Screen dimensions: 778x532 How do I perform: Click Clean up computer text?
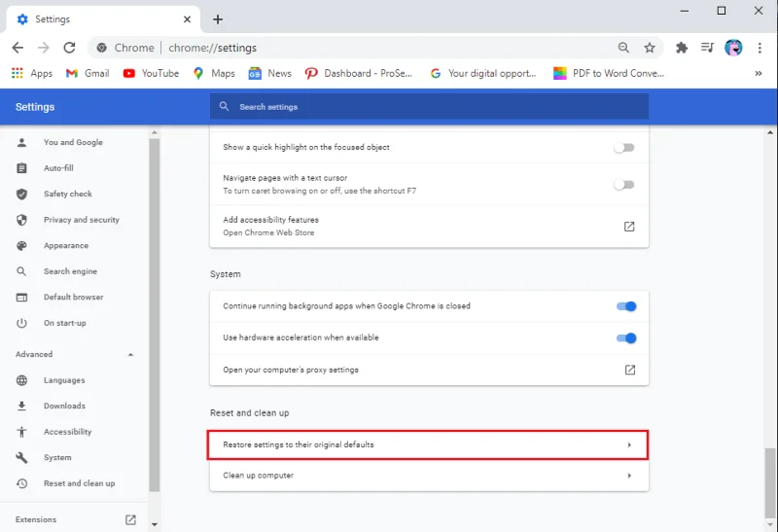tap(258, 476)
